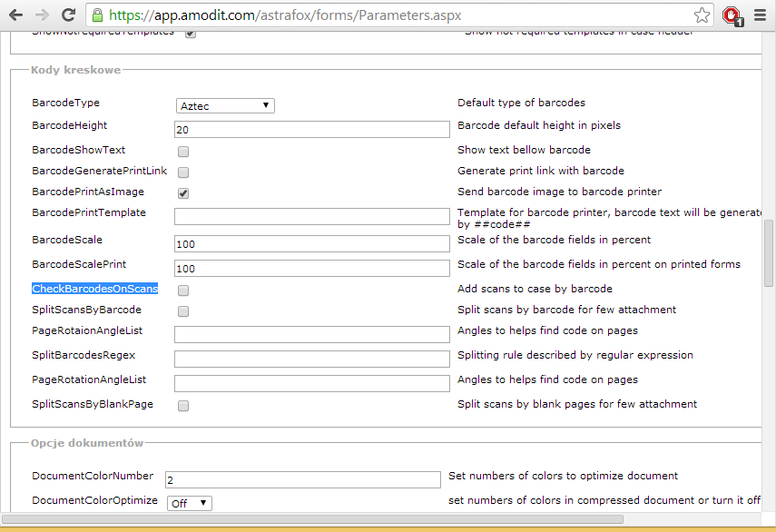Edit the BarcodeScale value field
This screenshot has width=776, height=532.
coord(312,244)
